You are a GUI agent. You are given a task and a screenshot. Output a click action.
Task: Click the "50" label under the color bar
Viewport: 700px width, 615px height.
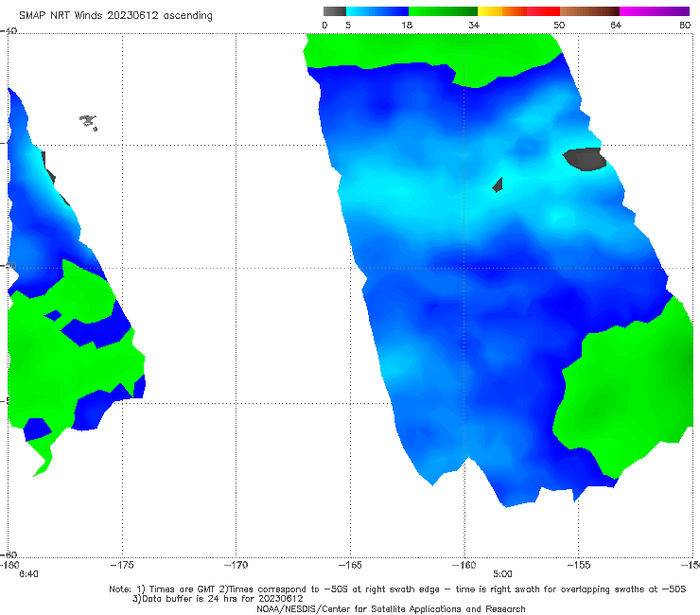point(559,26)
